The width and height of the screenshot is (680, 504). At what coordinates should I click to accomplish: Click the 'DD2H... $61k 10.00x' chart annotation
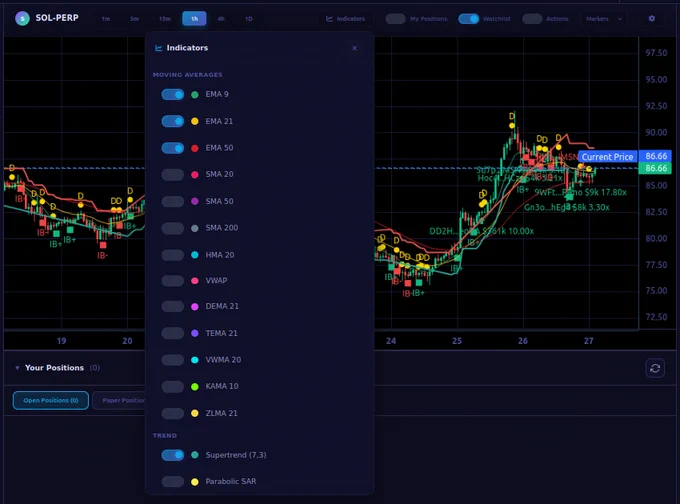click(x=481, y=231)
